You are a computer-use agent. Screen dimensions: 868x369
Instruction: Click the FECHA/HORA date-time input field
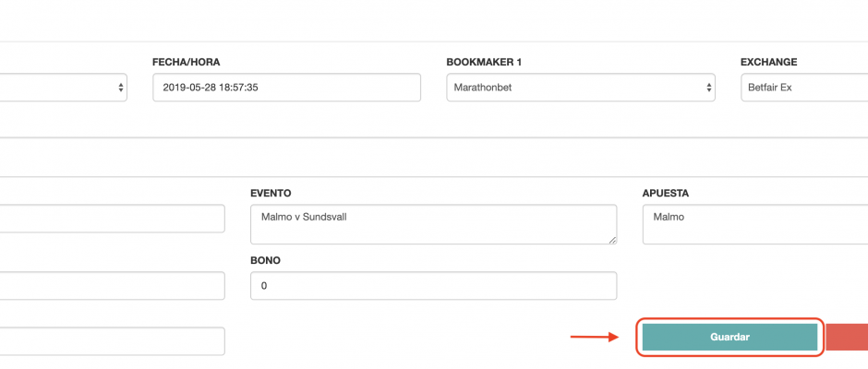point(287,88)
